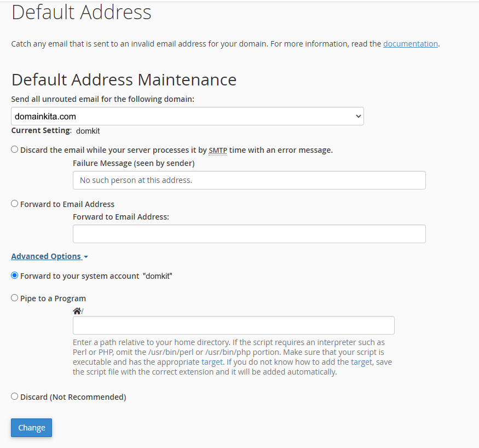Collapse the Advanced Options section
479x448 pixels.
(46, 256)
